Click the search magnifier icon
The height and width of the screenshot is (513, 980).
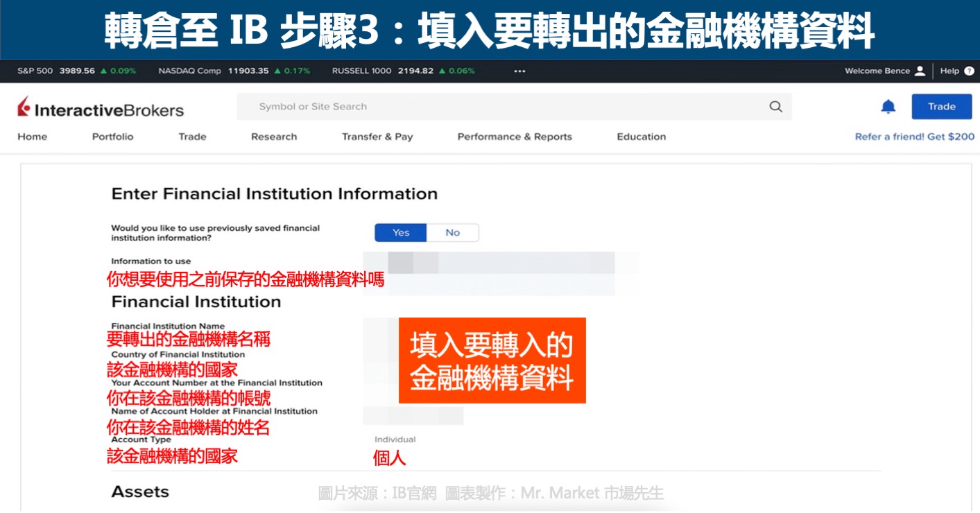(x=775, y=107)
